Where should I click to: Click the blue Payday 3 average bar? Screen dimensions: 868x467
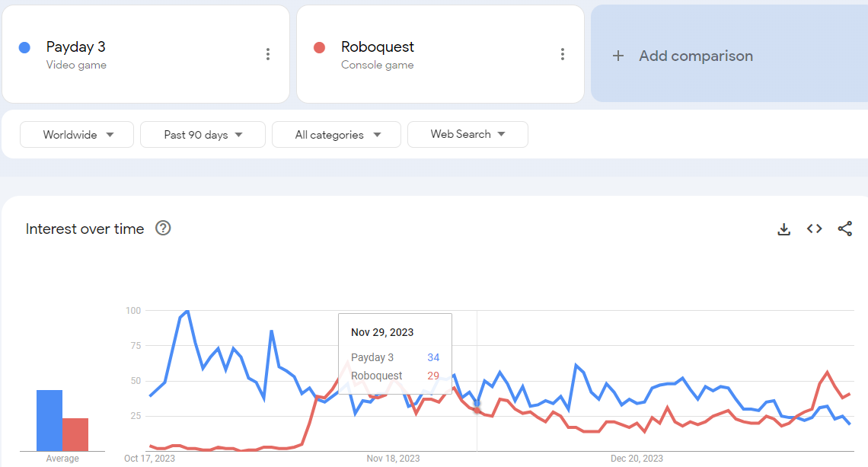[49, 421]
